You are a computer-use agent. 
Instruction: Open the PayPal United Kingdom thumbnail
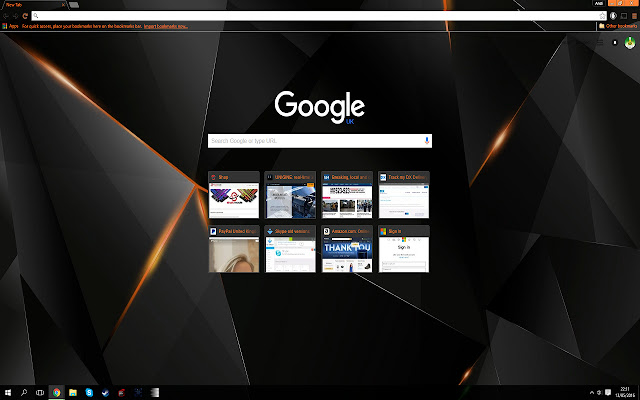click(x=234, y=249)
